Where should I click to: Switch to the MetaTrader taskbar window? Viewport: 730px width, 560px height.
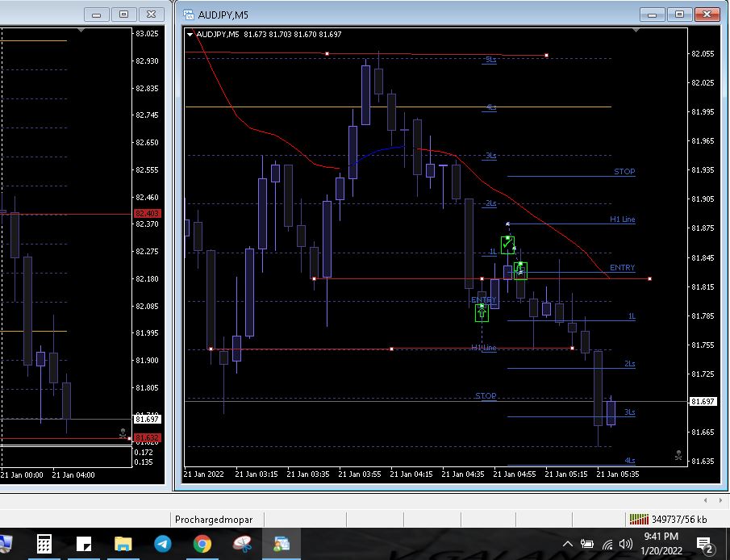(x=281, y=545)
